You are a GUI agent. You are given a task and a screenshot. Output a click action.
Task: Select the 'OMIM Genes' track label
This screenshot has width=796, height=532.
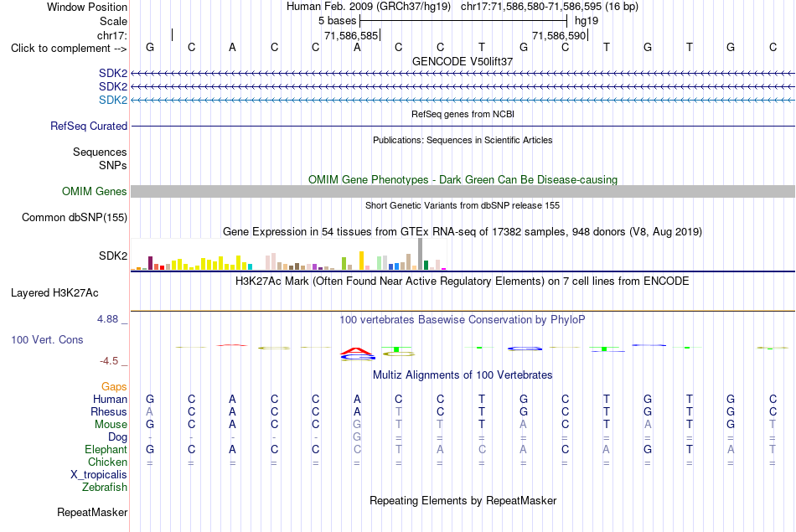click(94, 191)
